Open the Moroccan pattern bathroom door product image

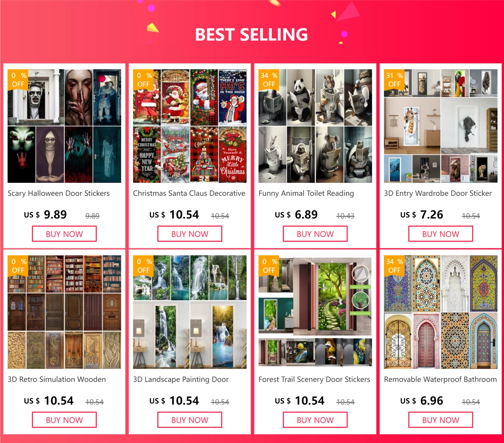[x=441, y=312]
